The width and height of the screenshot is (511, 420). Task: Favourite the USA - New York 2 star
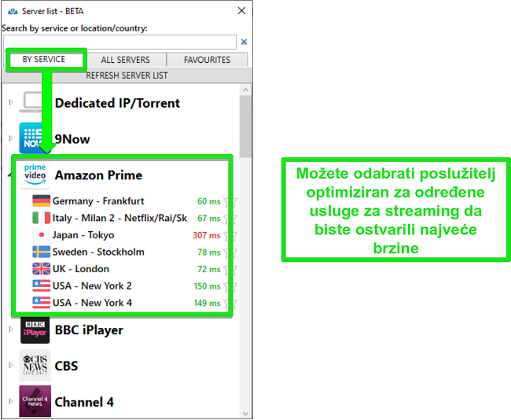point(230,286)
